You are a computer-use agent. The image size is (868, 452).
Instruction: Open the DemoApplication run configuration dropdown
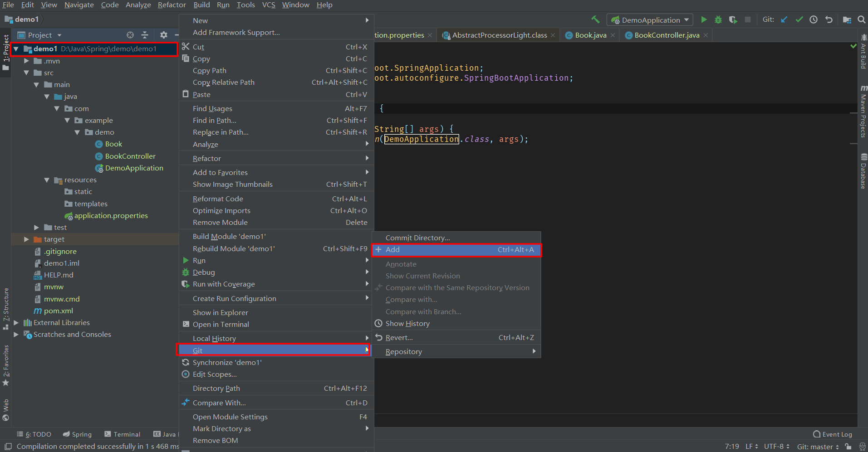(650, 20)
